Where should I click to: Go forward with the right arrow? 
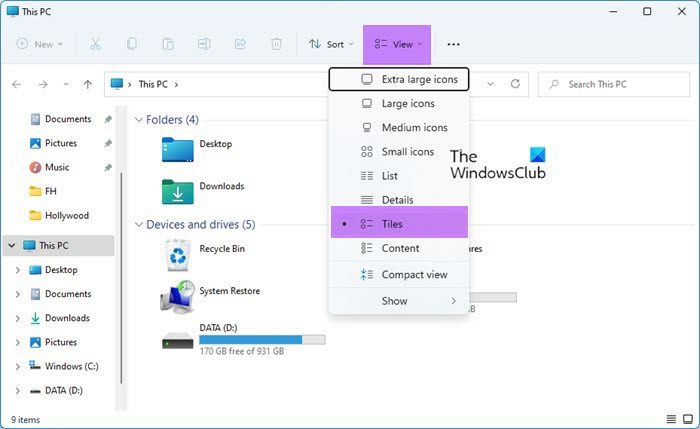43,84
